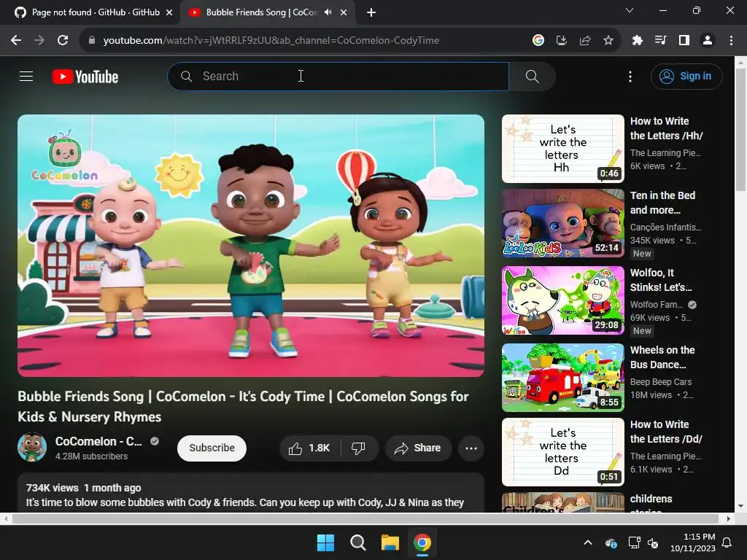Open the Chrome three-dot menu
Image resolution: width=747 pixels, height=560 pixels.
(x=731, y=41)
